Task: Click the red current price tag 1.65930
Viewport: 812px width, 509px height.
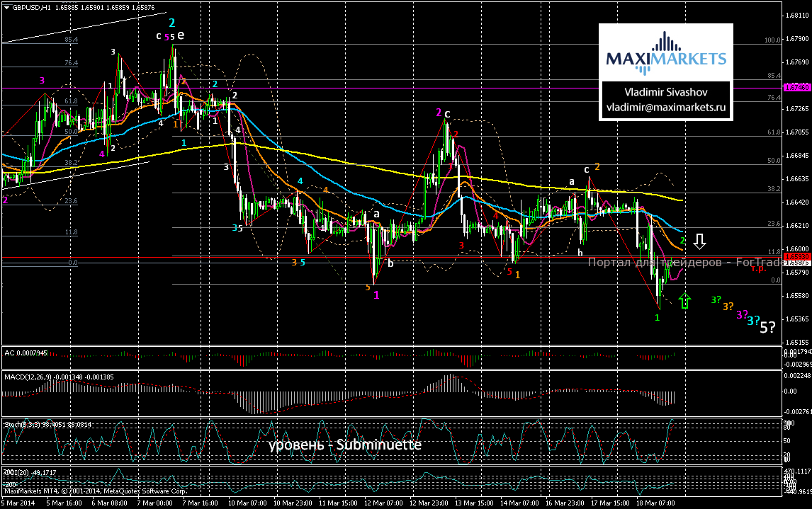Action: [796, 257]
